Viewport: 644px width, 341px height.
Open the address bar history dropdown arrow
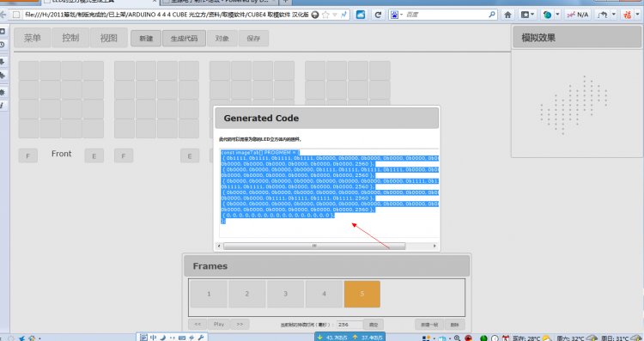[335, 15]
